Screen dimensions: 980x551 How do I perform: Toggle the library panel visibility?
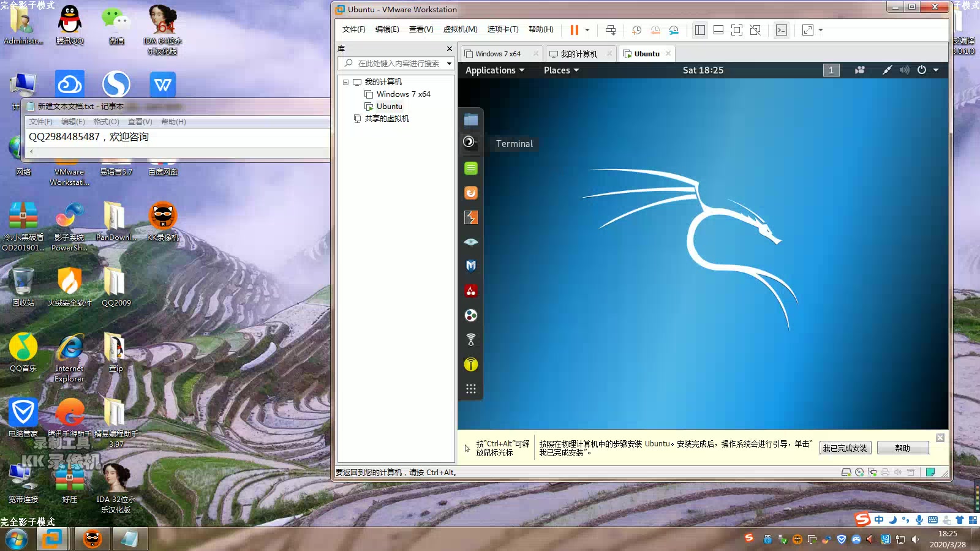click(x=699, y=29)
